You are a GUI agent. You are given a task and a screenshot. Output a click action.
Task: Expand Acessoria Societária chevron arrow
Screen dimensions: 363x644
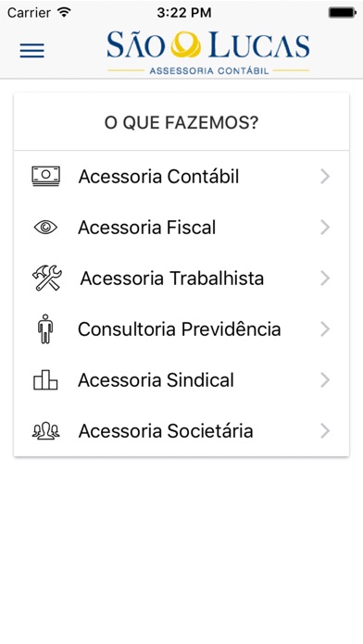(325, 431)
